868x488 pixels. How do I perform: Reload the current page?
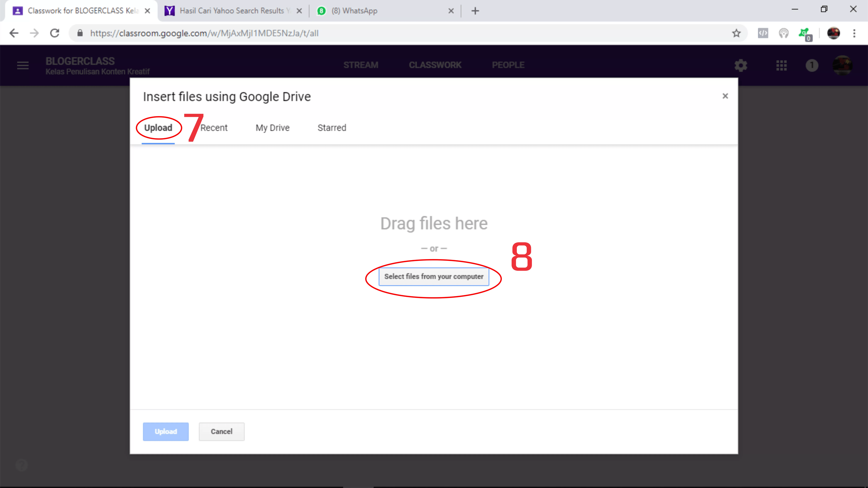click(x=55, y=33)
